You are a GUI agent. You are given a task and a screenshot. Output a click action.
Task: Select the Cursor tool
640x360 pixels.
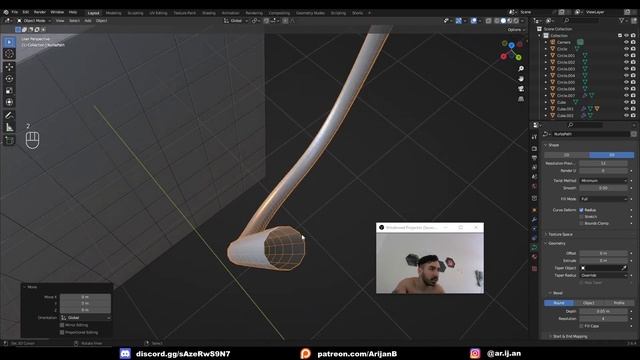[9, 53]
